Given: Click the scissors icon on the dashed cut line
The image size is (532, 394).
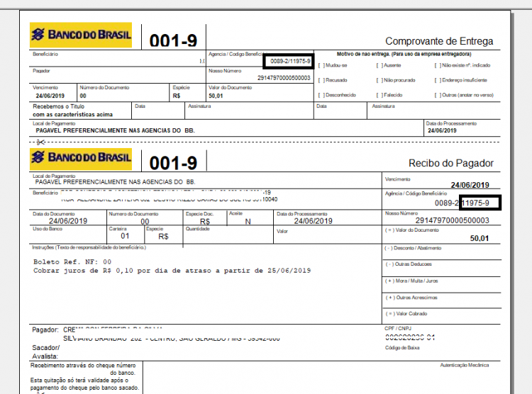Looking at the screenshot, I should tap(40, 142).
